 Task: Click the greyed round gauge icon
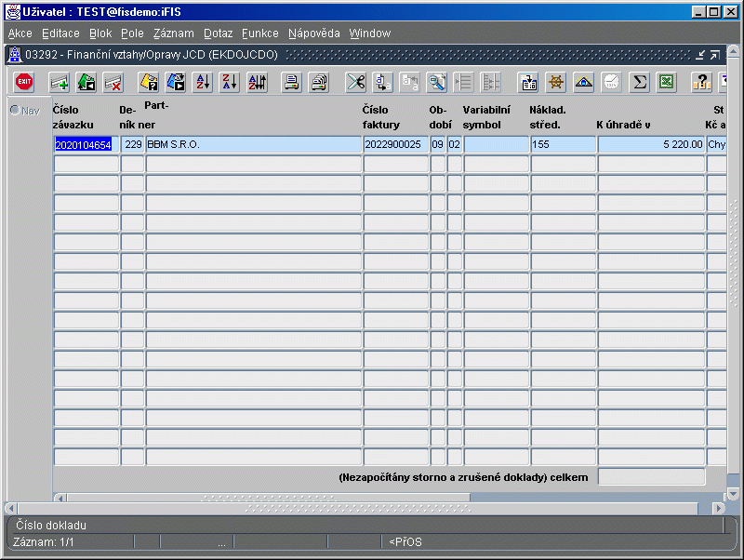point(611,82)
